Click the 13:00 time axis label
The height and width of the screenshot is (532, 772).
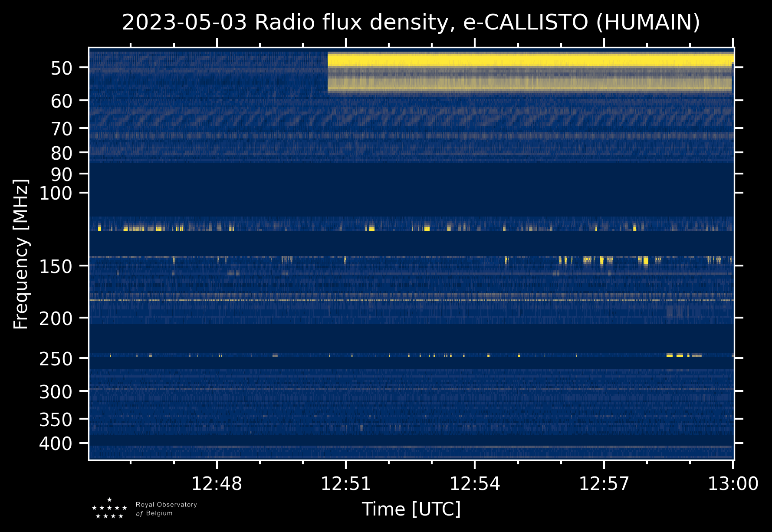[733, 483]
